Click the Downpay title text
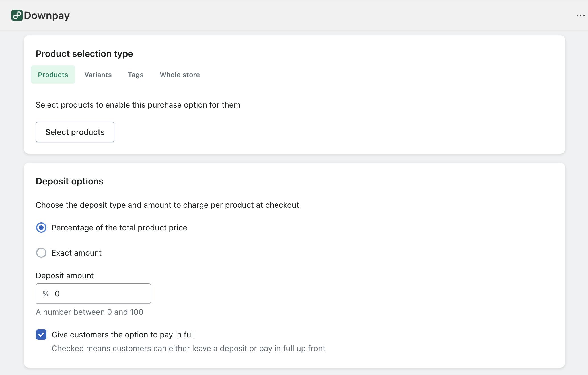This screenshot has width=588, height=375. (47, 15)
